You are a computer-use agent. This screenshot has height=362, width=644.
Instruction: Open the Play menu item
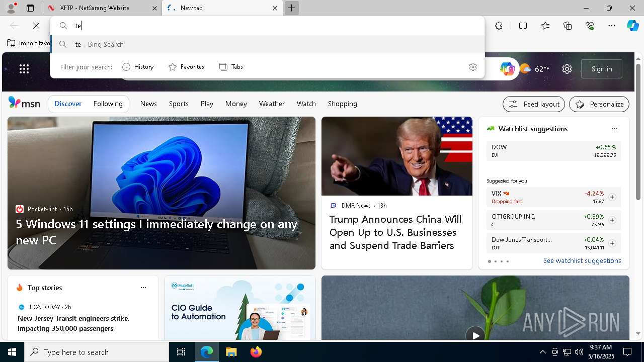click(x=207, y=104)
